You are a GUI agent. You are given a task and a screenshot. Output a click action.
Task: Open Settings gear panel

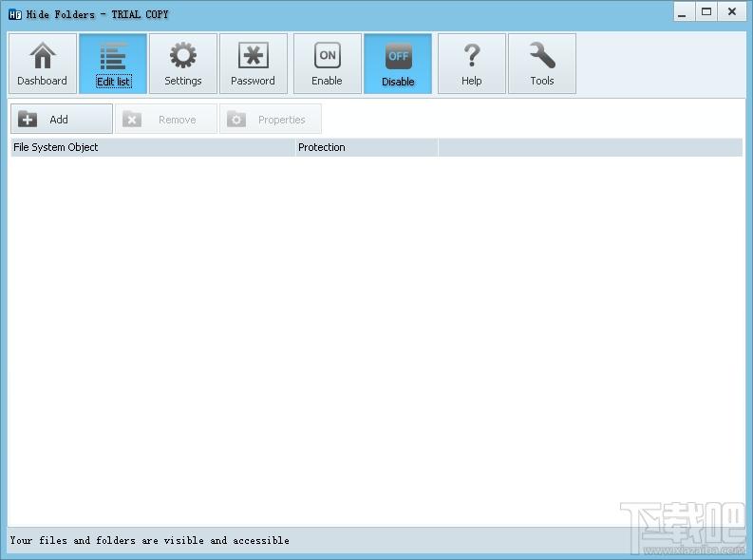coord(183,64)
